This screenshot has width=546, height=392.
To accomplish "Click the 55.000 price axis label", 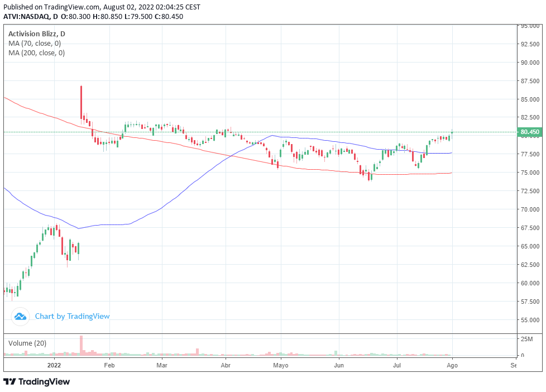I will click(530, 320).
